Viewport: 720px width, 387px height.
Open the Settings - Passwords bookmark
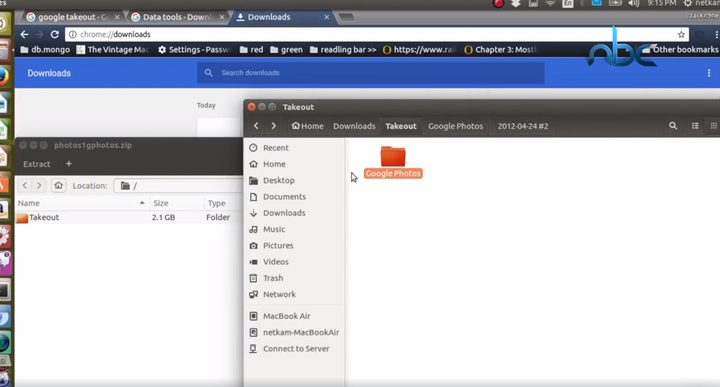[194, 50]
